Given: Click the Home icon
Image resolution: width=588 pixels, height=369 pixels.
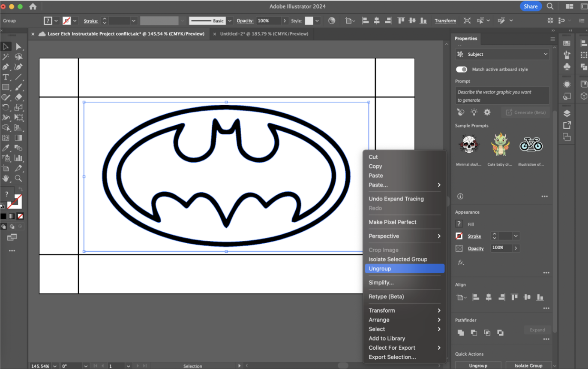Looking at the screenshot, I should tap(33, 6).
